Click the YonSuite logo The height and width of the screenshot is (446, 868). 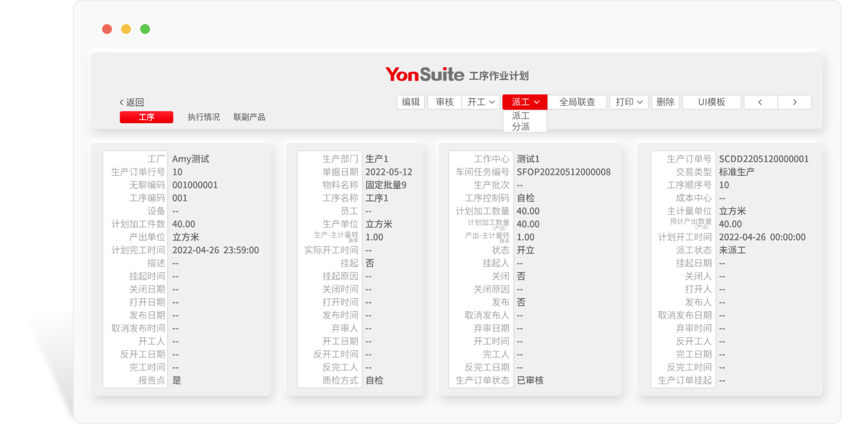[x=425, y=74]
